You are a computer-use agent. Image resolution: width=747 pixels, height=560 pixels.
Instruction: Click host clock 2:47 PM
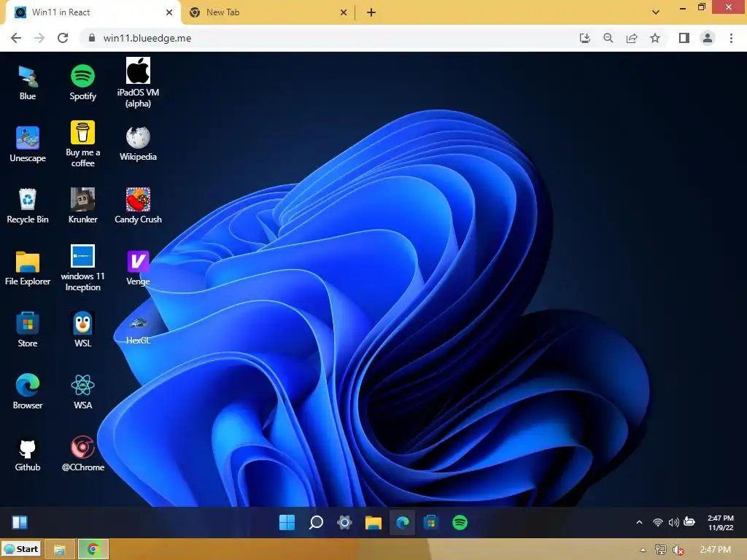715,550
